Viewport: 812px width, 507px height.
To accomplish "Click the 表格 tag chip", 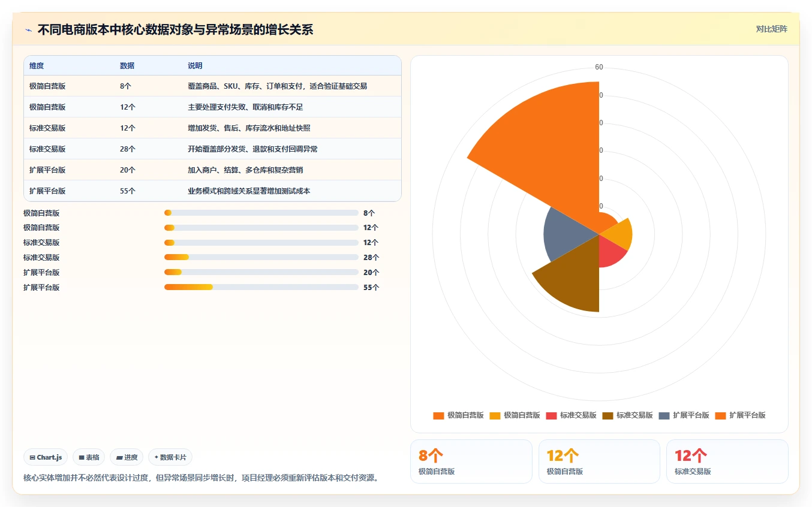I will pyautogui.click(x=89, y=457).
